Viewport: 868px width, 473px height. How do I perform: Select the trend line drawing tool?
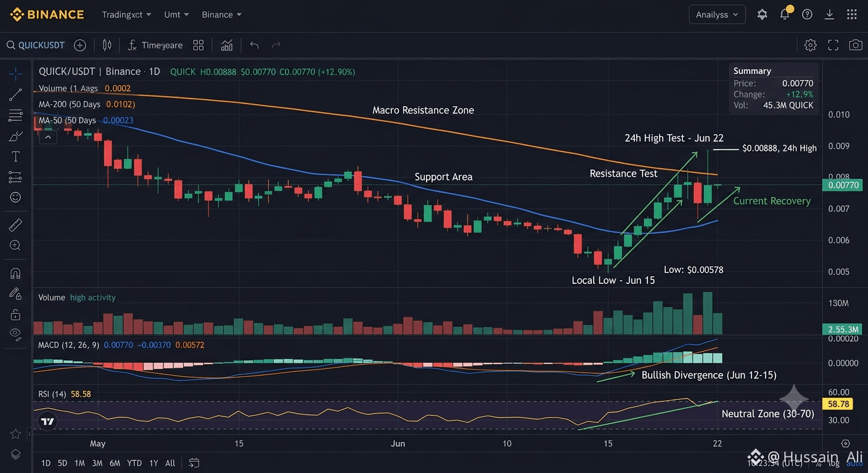(15, 94)
